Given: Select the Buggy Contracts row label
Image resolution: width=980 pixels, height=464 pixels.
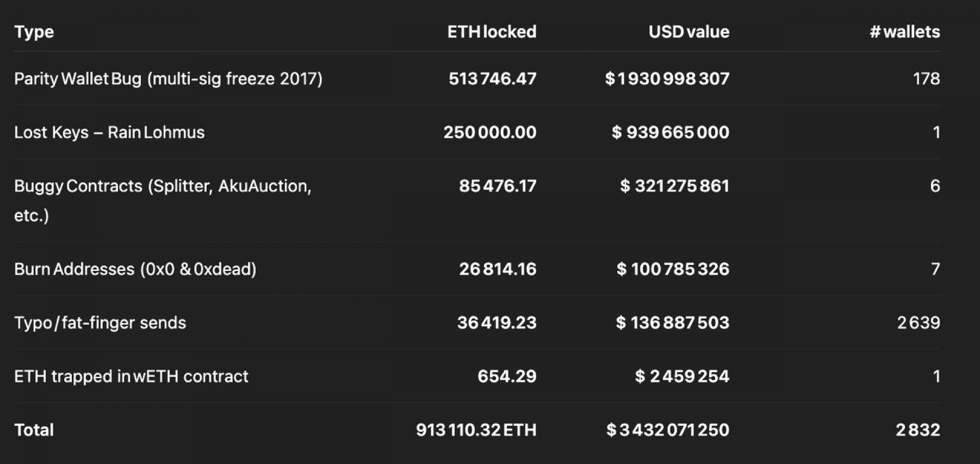Looking at the screenshot, I should (x=163, y=200).
